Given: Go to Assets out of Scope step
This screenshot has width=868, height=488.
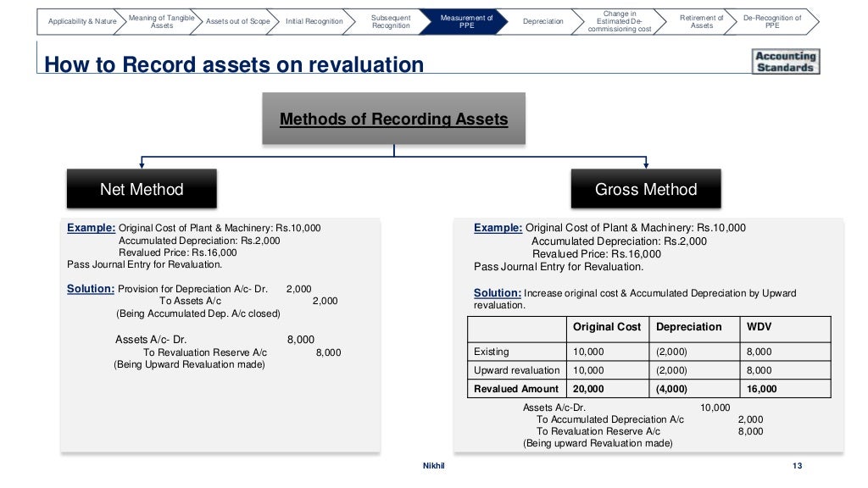Looking at the screenshot, I should [237, 21].
